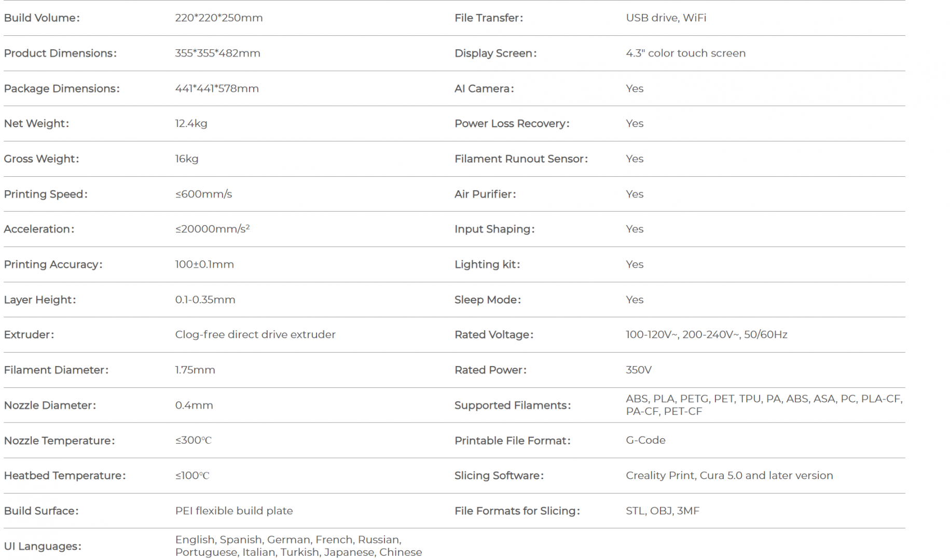This screenshot has width=950, height=560.
Task: Click the Yes value beside Sleep Mode
Action: 634,300
